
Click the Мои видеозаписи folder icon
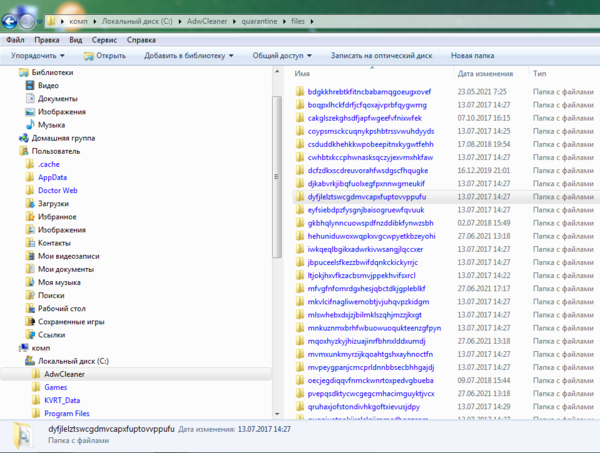pos(30,256)
